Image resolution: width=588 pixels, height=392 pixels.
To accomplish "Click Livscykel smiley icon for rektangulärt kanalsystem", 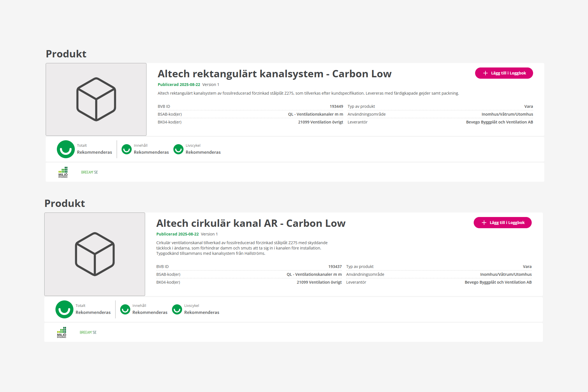I will click(x=178, y=149).
